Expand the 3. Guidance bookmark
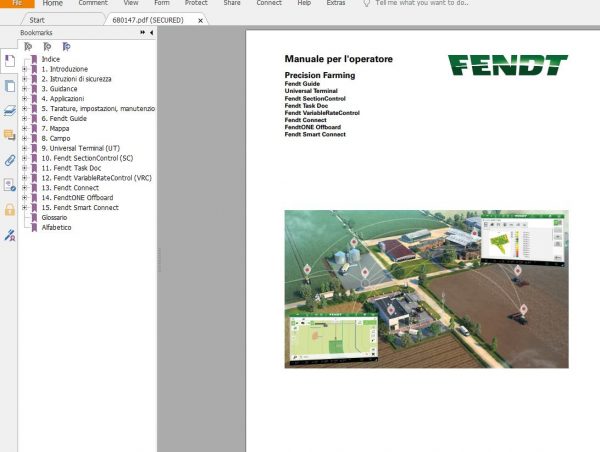Image resolution: width=600 pixels, height=452 pixels. tap(24, 89)
